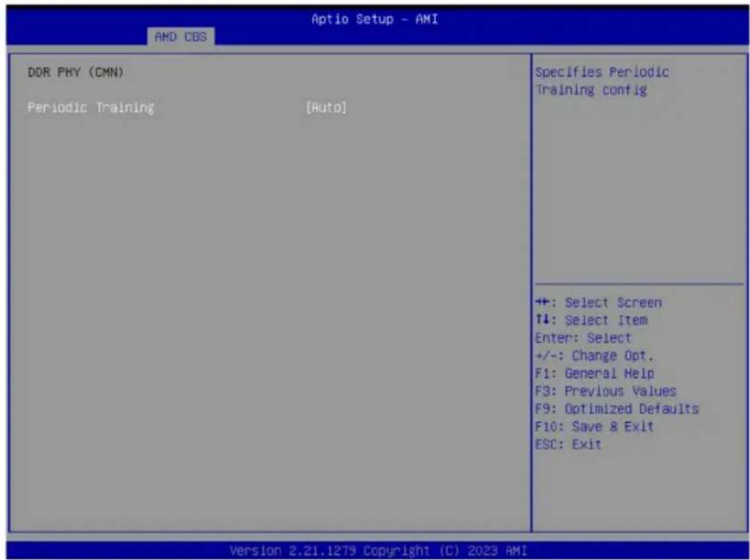Select the AMD CBS tab
The width and height of the screenshot is (750, 560).
coord(181,37)
